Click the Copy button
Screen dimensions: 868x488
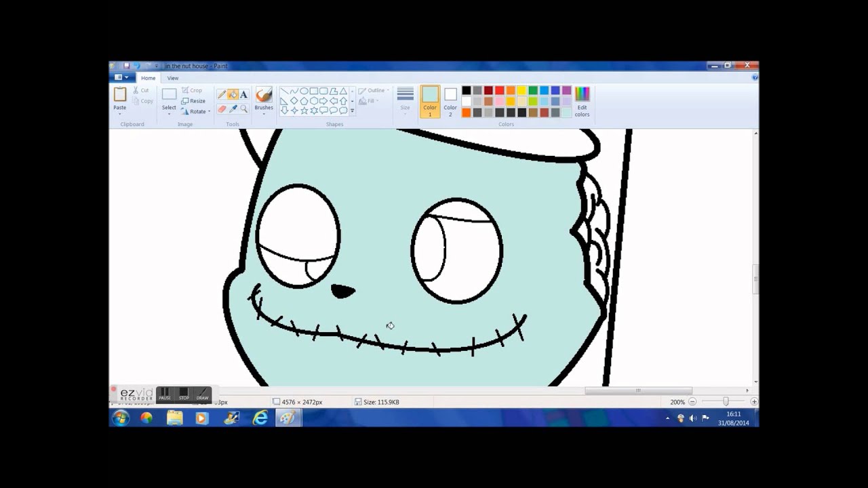(x=142, y=101)
